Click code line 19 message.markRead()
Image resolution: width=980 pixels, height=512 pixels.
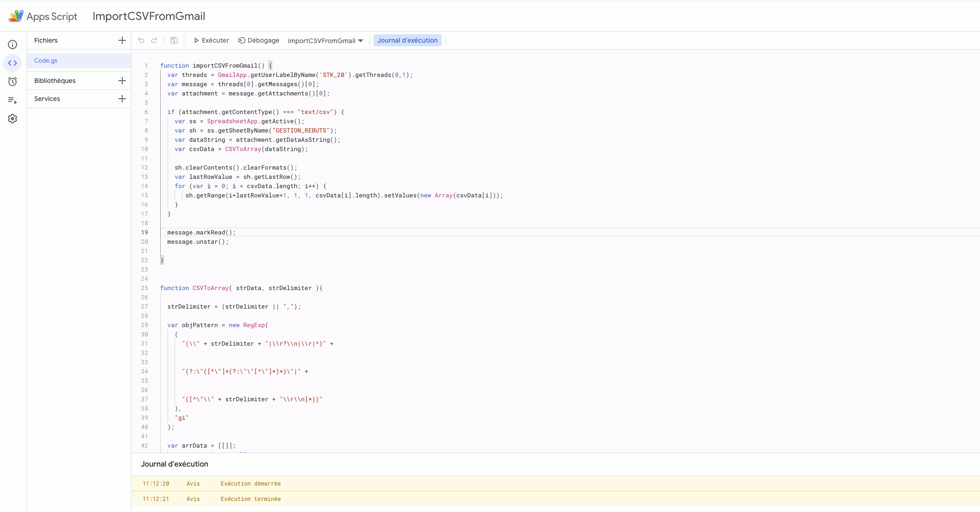tap(201, 233)
